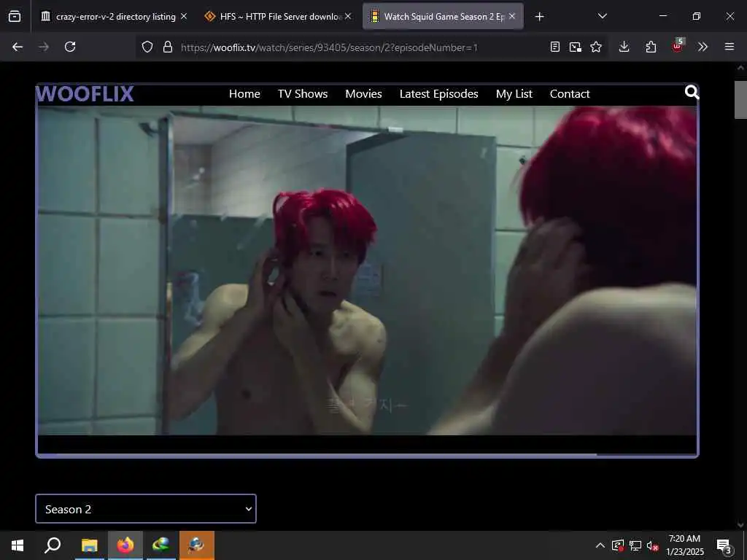The image size is (747, 560).
Task: Expand the list all tabs dropdown
Action: click(602, 16)
